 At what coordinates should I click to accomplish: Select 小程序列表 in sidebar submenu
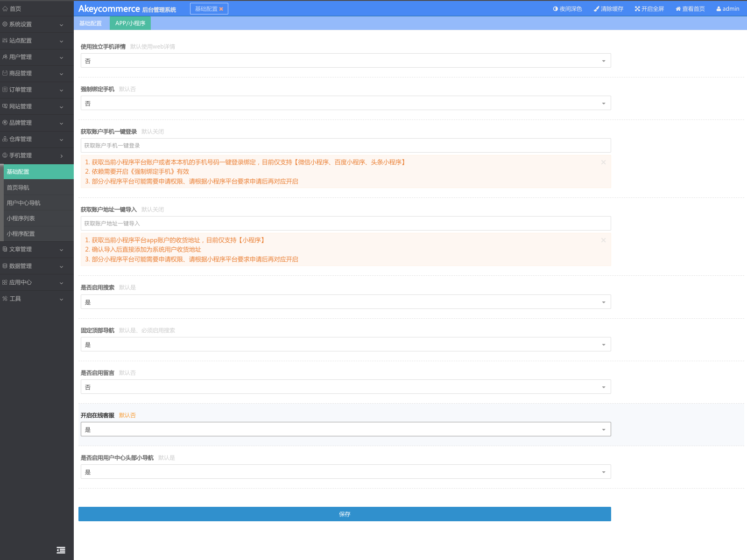[x=39, y=218]
